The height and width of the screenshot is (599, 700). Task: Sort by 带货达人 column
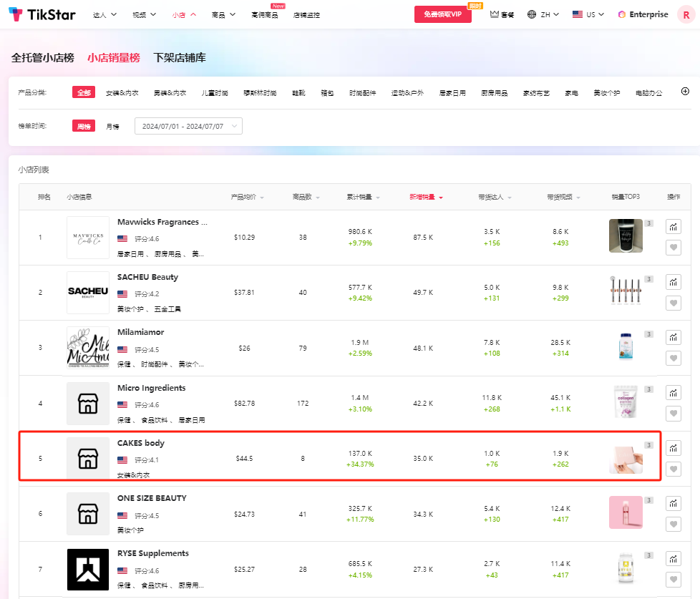coord(495,197)
